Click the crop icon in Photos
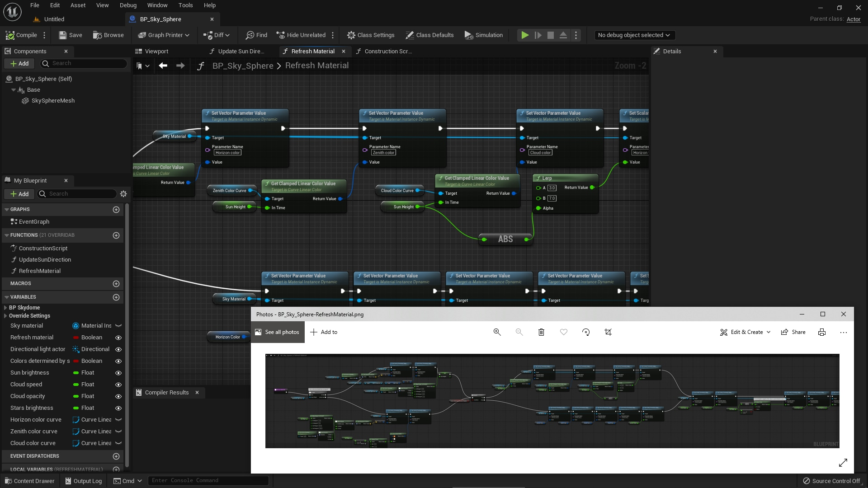 pyautogui.click(x=608, y=332)
